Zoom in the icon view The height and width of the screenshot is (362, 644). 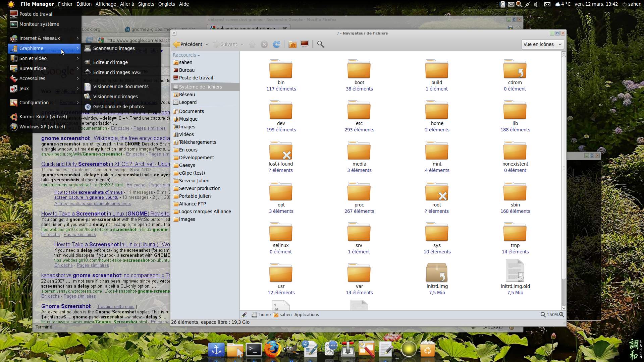[561, 315]
